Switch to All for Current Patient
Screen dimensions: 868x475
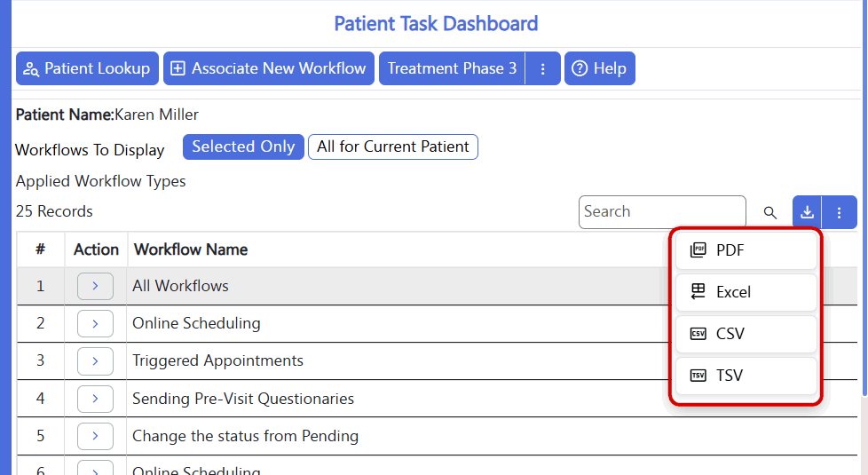pyautogui.click(x=393, y=146)
